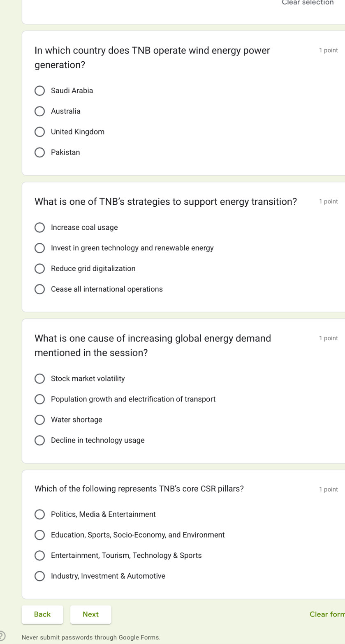Select Reduce grid digitalization option
Screen dimensions: 345x644
pyautogui.click(x=39, y=269)
